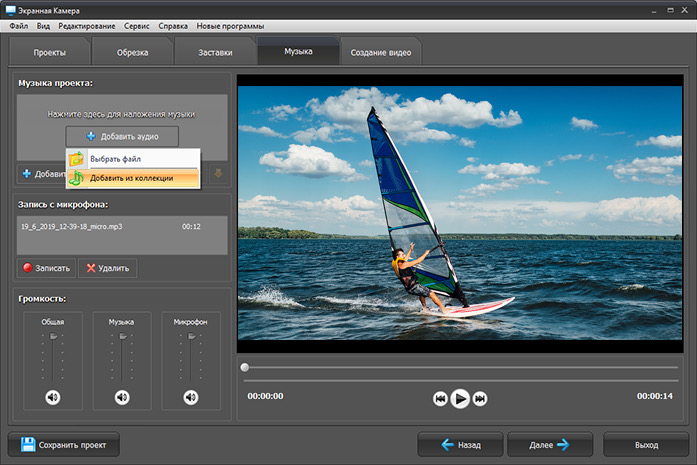Skip to next frame button
This screenshot has height=465, width=697.
point(480,399)
